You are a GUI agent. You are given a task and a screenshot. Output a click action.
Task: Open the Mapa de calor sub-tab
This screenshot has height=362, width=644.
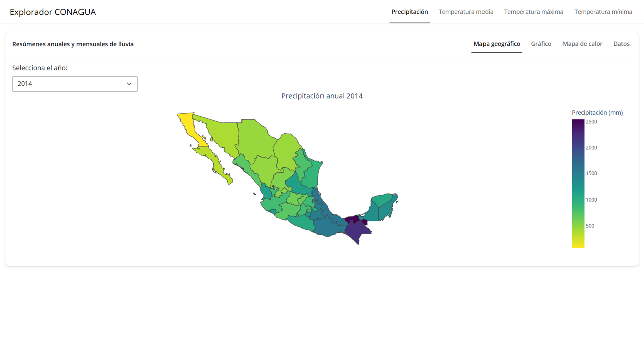click(x=582, y=44)
